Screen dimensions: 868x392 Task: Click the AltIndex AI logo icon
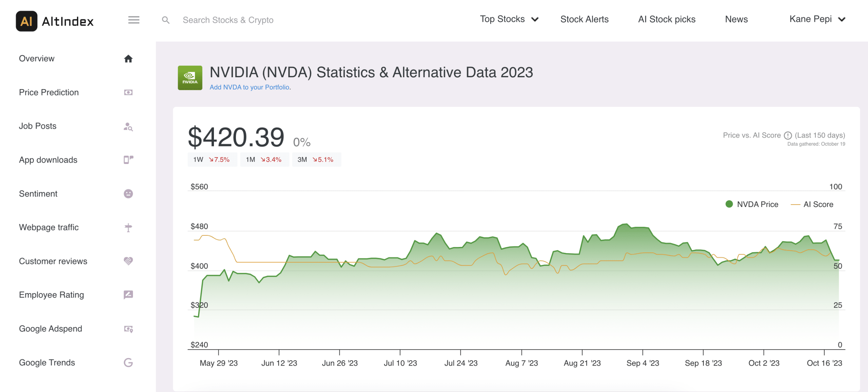click(26, 21)
